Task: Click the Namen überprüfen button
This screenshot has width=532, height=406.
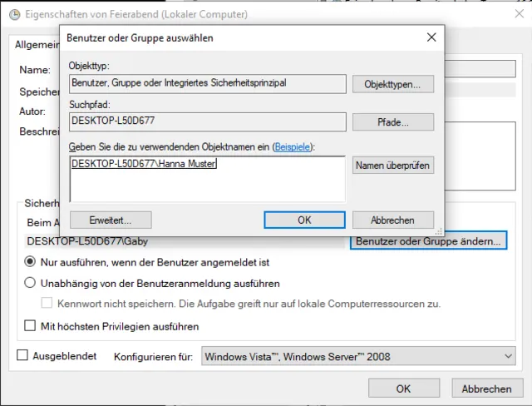Action: pos(393,166)
